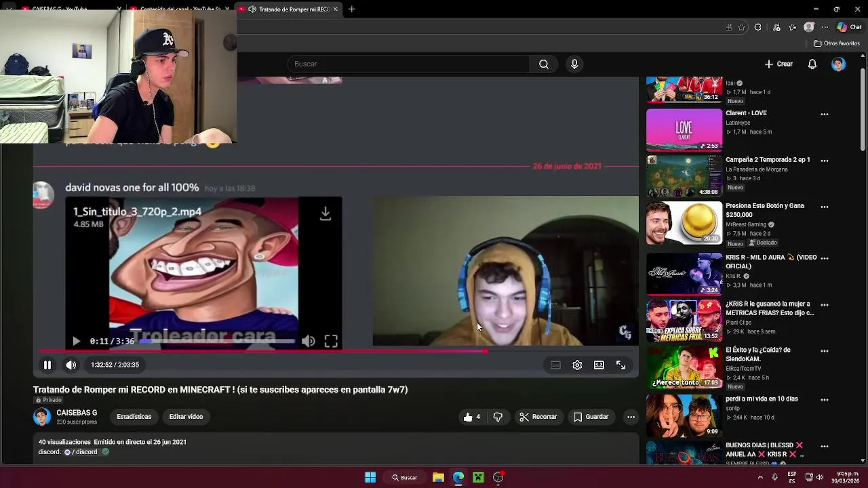This screenshot has height=488, width=868.
Task: Click the YouTube search magnifier button
Action: tap(544, 64)
